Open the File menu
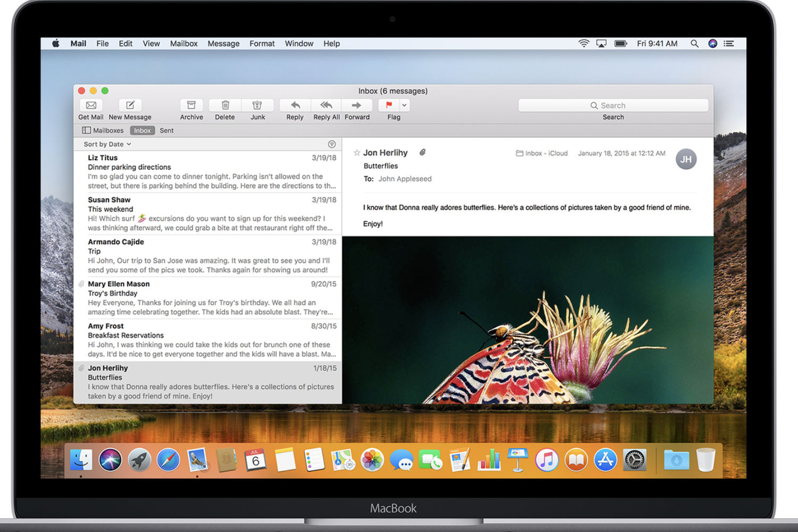 103,44
